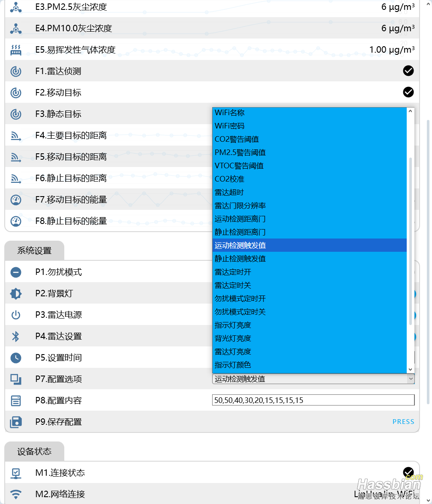Select CO2校准 in the list
Viewport: 432px width, 504px height.
(x=309, y=179)
